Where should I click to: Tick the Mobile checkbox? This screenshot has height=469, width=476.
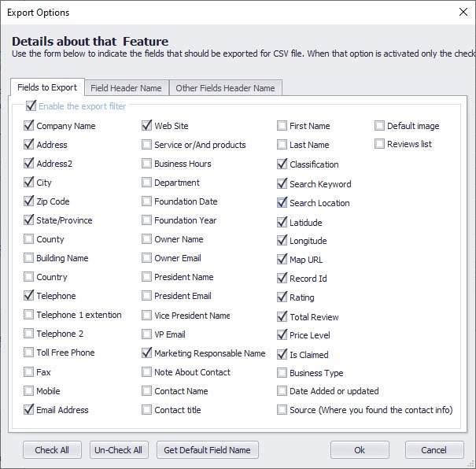29,390
